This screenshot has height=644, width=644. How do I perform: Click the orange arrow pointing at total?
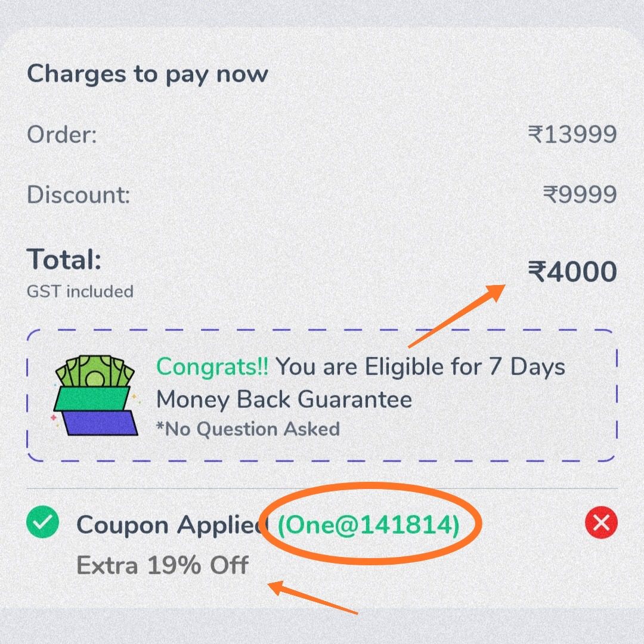(x=456, y=316)
